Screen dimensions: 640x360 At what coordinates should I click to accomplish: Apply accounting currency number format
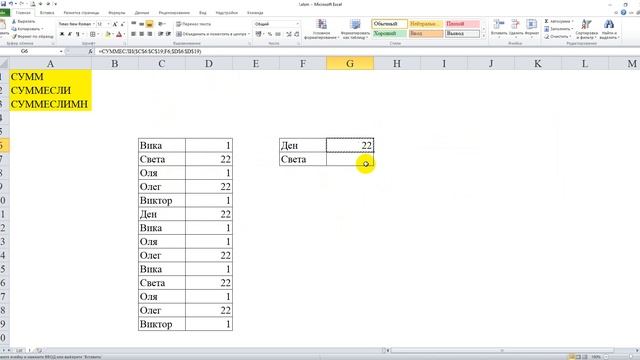pos(258,34)
